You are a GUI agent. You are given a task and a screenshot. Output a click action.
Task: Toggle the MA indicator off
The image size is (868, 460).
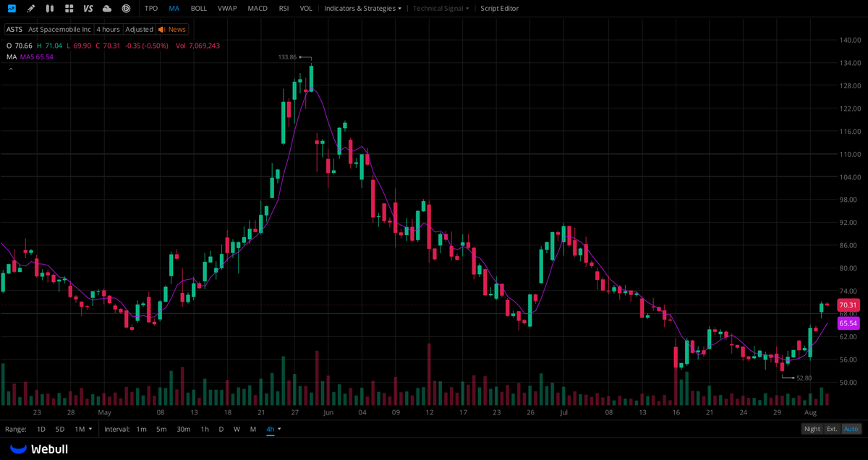point(174,9)
